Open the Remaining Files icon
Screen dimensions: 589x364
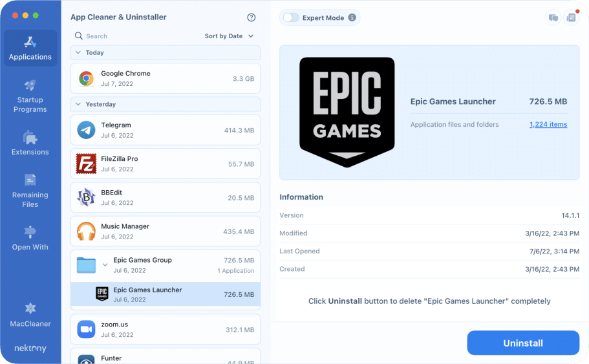point(30,180)
